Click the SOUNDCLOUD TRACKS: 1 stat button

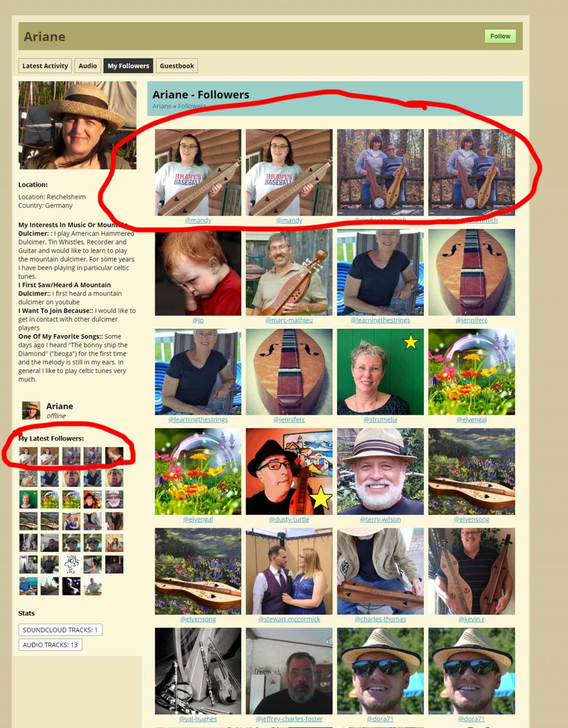pos(60,630)
